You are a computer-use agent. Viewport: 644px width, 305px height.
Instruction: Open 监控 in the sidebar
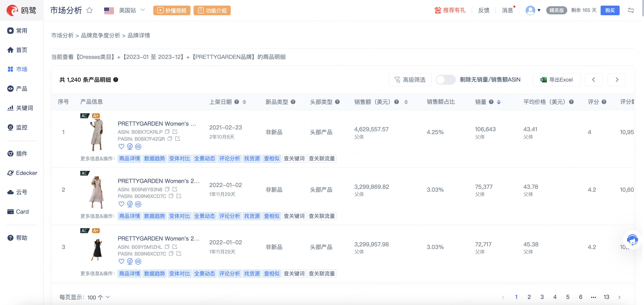point(17,127)
